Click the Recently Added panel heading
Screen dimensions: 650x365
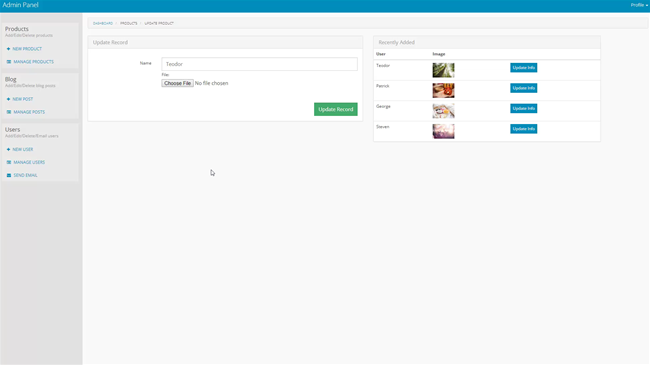coord(396,42)
